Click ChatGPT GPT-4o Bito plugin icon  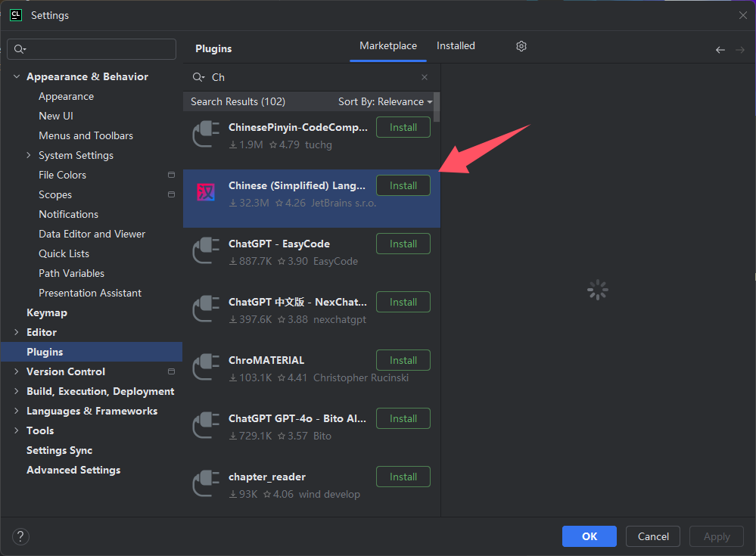(206, 426)
